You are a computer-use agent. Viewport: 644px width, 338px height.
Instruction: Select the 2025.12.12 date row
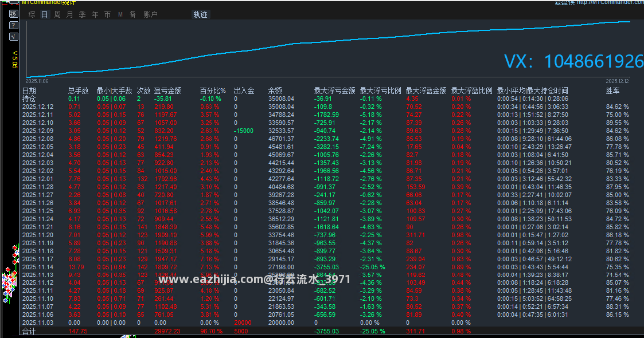tap(38, 107)
